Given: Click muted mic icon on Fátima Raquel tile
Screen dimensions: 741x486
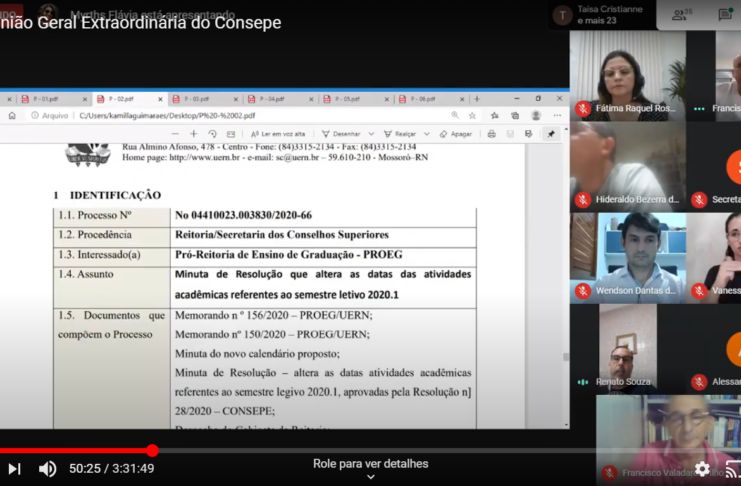Looking at the screenshot, I should (x=583, y=109).
